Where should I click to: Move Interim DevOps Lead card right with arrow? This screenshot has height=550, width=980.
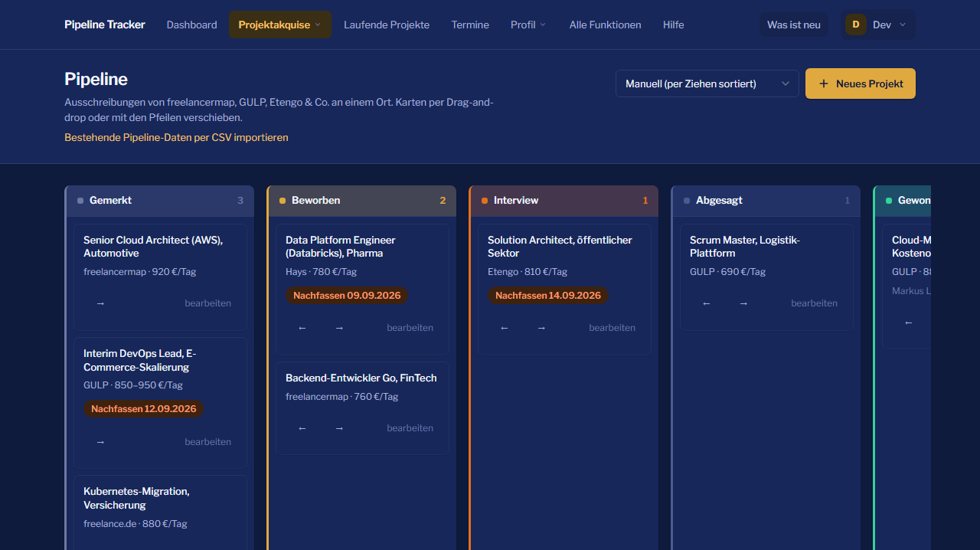pyautogui.click(x=100, y=442)
